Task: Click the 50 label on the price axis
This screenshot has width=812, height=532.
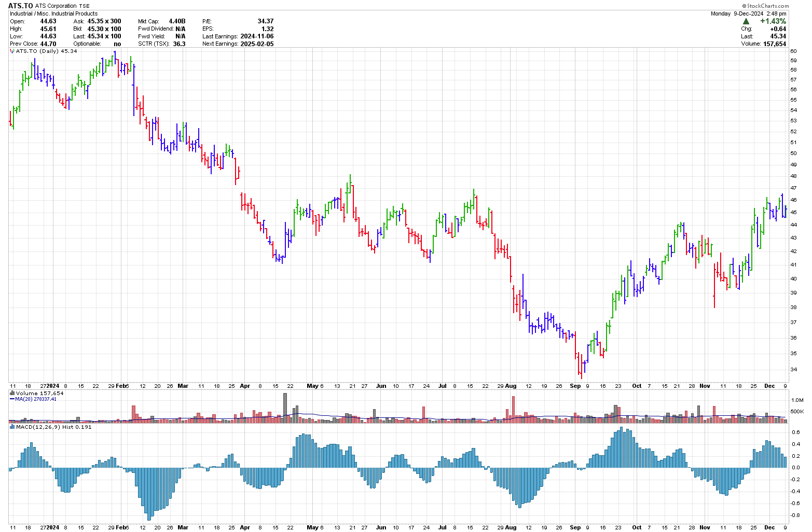Action: [x=793, y=153]
